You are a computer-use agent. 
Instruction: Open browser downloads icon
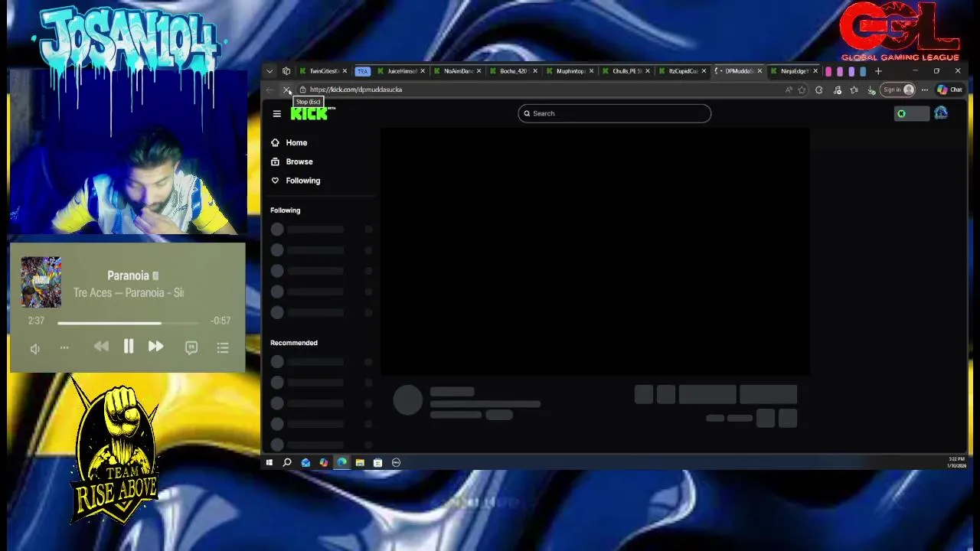pyautogui.click(x=871, y=90)
